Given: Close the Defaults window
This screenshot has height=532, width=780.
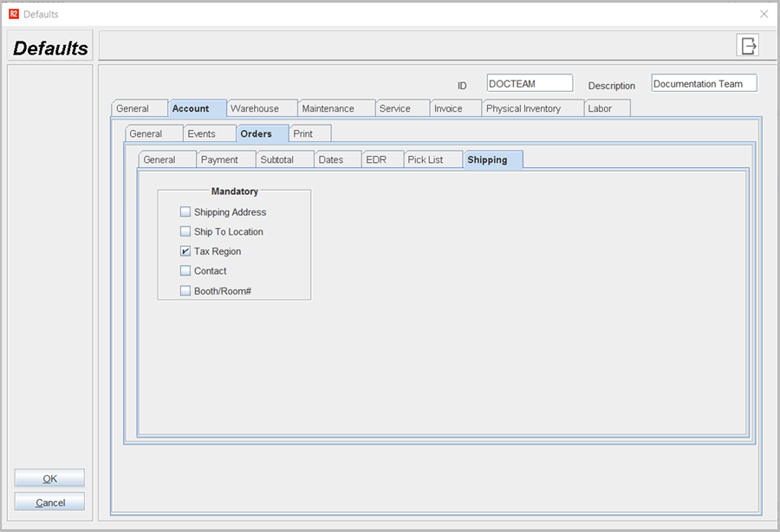Looking at the screenshot, I should (764, 14).
